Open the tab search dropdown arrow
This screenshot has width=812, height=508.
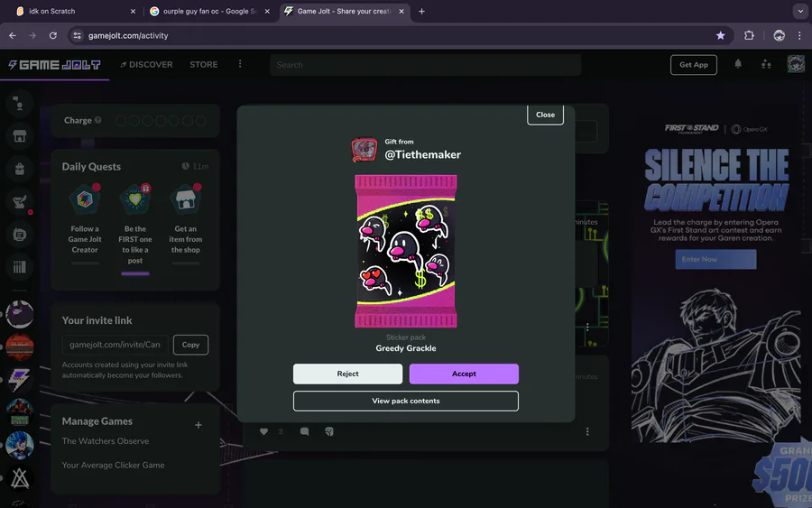tap(800, 11)
